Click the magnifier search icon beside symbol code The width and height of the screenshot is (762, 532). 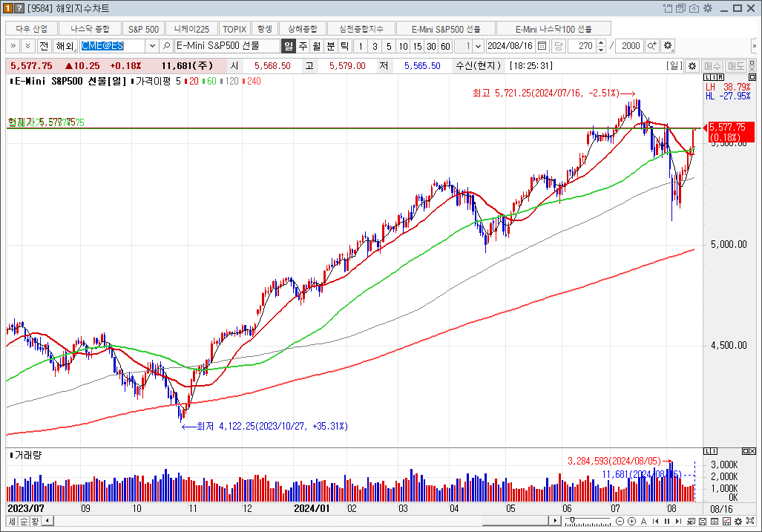[x=167, y=46]
